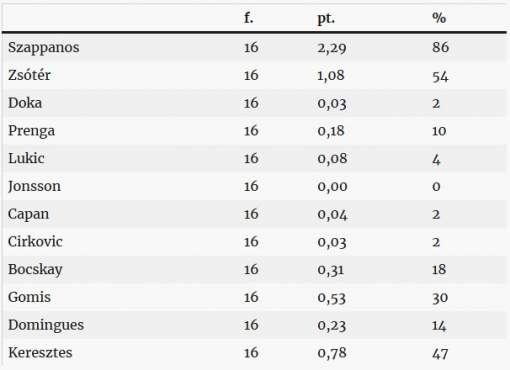
Task: Select the Gomis row name
Action: (29, 297)
